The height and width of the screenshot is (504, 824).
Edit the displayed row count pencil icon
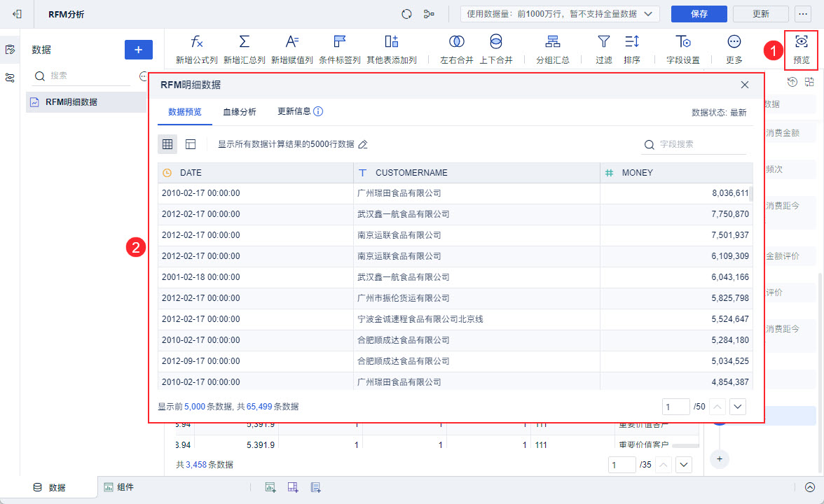[363, 145]
